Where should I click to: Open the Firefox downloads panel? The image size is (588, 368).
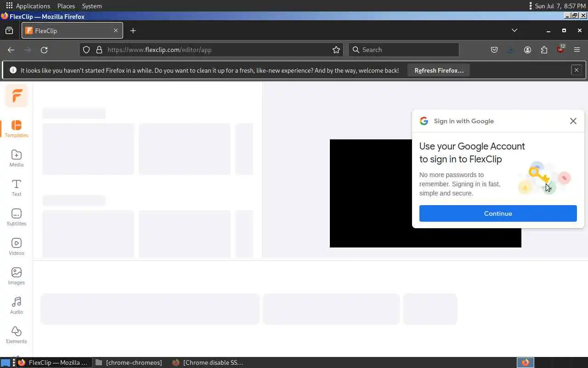point(511,50)
